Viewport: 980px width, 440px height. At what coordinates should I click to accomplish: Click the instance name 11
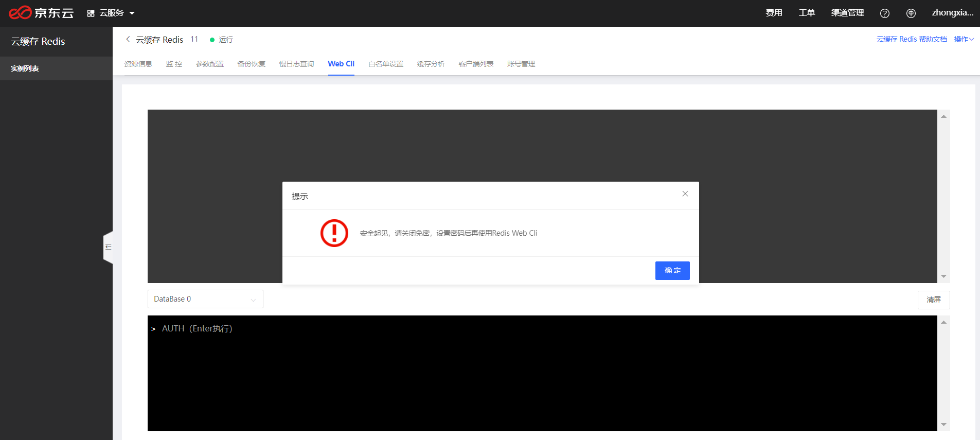[x=194, y=39]
